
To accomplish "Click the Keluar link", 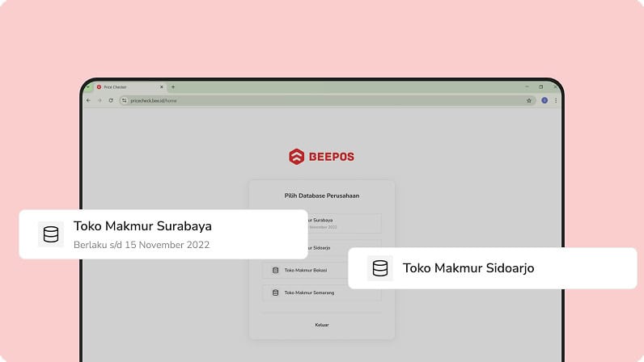I will coord(321,325).
